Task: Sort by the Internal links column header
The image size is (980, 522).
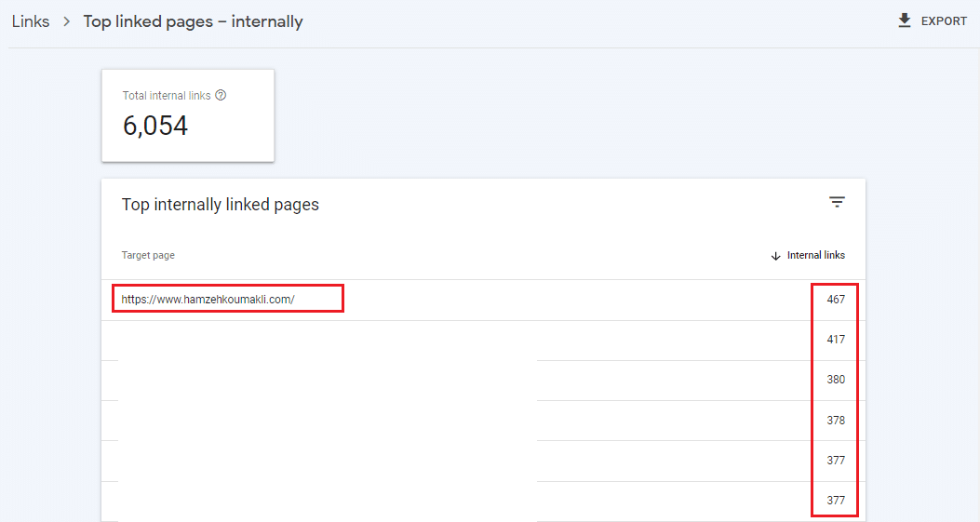Action: (x=816, y=255)
